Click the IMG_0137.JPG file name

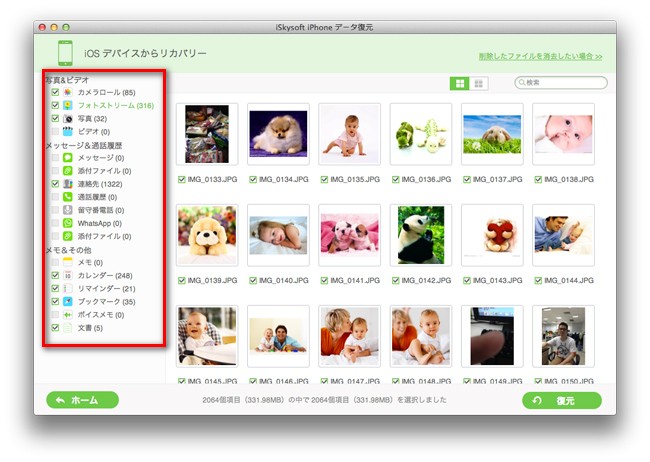pos(497,179)
